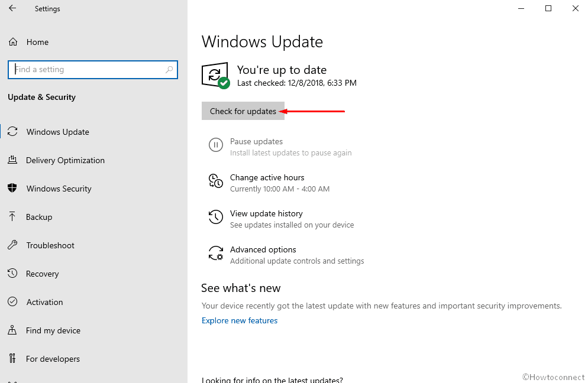Screen dimensions: 588x383
Task: Click the Advanced options gear icon
Action: 216,253
